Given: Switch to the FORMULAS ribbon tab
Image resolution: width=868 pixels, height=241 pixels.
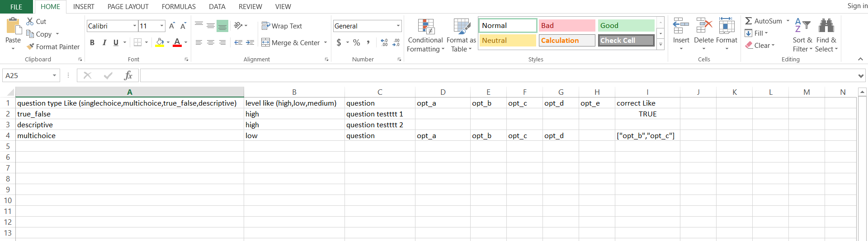Looking at the screenshot, I should click(x=179, y=7).
